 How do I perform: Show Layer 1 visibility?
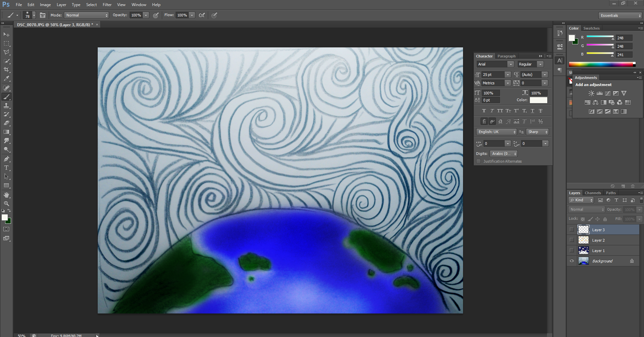pyautogui.click(x=572, y=251)
